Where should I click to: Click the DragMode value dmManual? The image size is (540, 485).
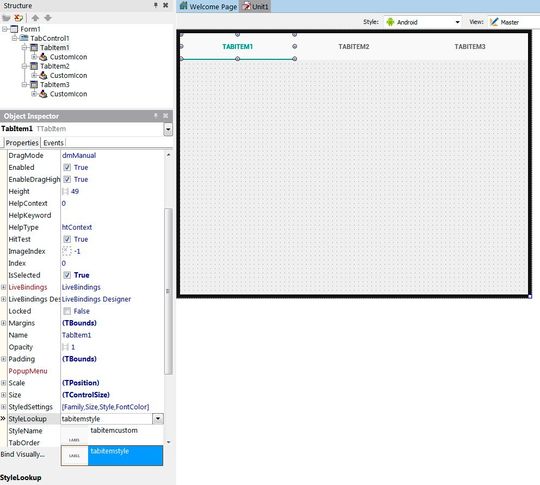click(79, 155)
